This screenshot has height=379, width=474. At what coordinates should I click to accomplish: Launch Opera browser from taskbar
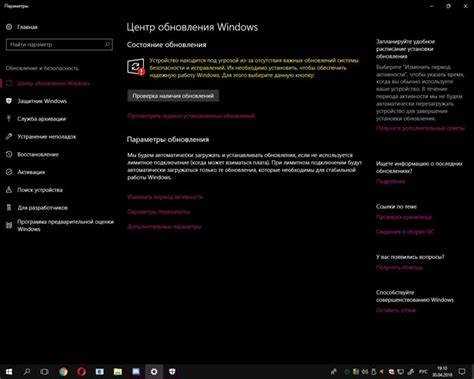click(81, 371)
